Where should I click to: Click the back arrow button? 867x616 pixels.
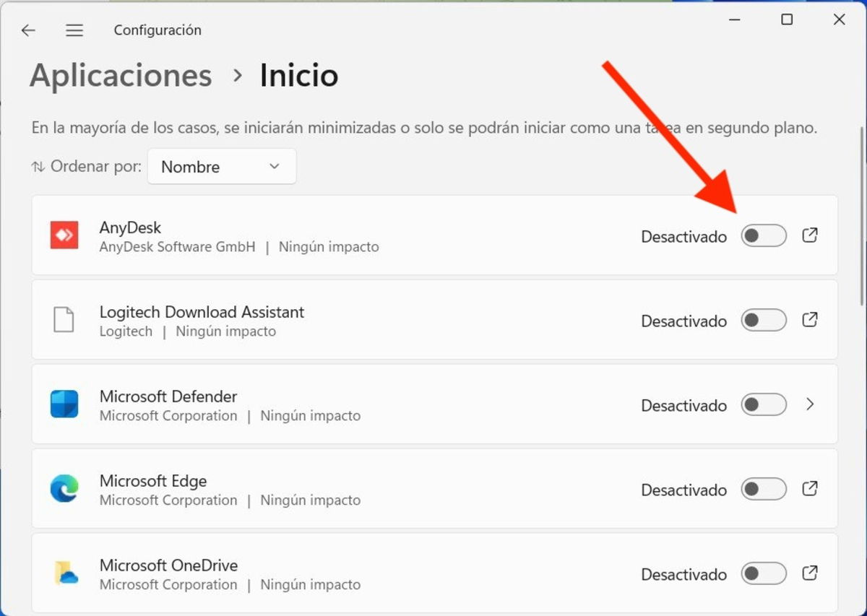[x=28, y=30]
